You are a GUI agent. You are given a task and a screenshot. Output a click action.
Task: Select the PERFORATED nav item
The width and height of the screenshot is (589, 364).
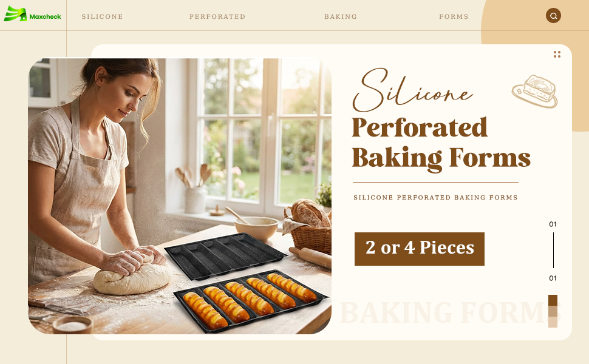pyautogui.click(x=217, y=16)
